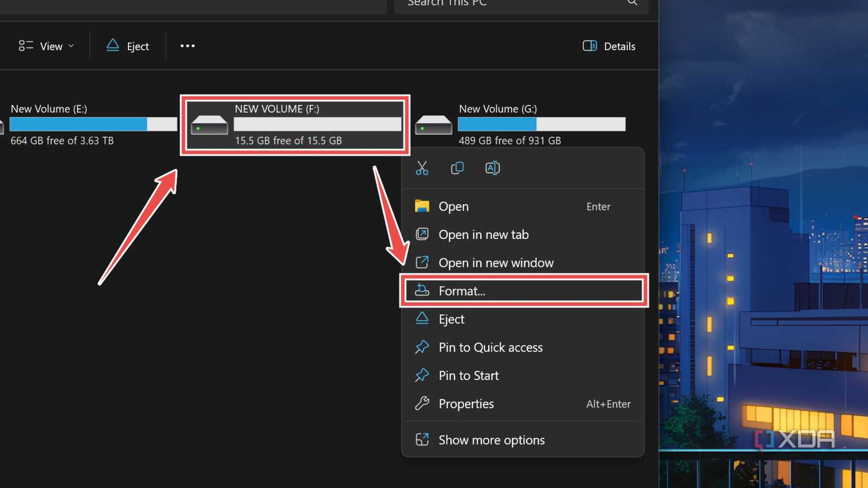Screen dimensions: 868x488
Task: Select Format... from the context menu
Action: coord(462,291)
